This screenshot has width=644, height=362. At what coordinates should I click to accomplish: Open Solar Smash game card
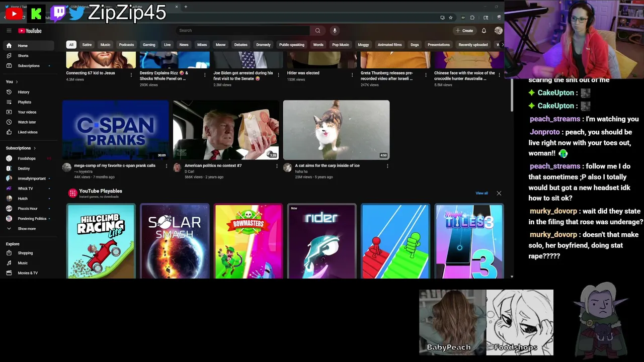[x=175, y=241]
